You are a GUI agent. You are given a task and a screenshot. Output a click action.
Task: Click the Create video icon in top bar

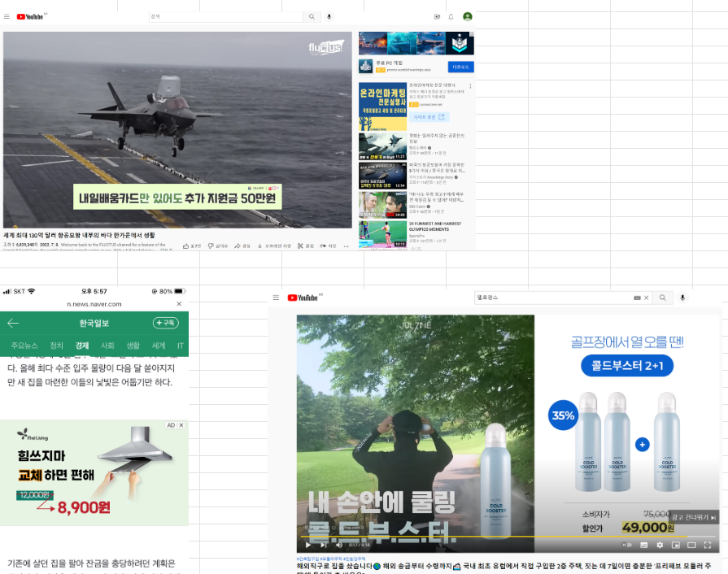tap(437, 16)
